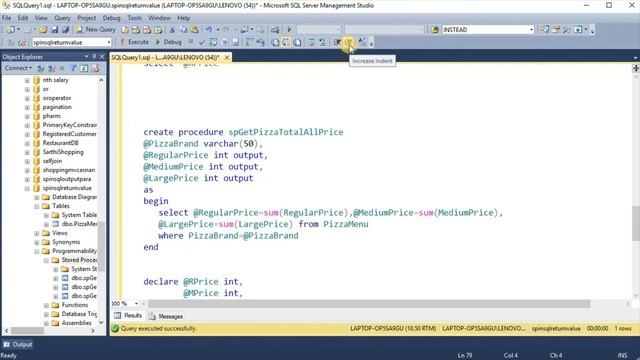Click the Save All toolbar icon
Image resolution: width=640 pixels, height=360 pixels.
65,29
